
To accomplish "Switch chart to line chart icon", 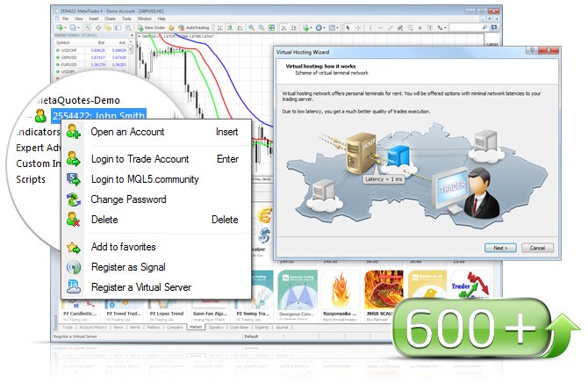I will (x=240, y=28).
